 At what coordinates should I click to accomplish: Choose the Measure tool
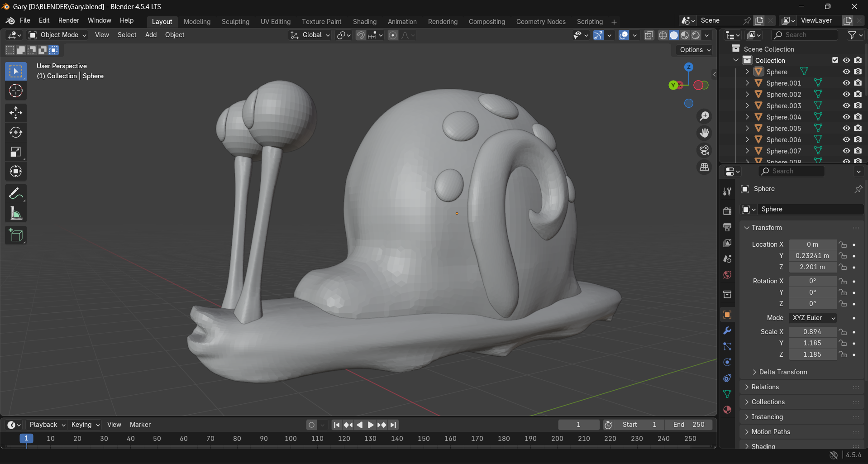coord(16,213)
